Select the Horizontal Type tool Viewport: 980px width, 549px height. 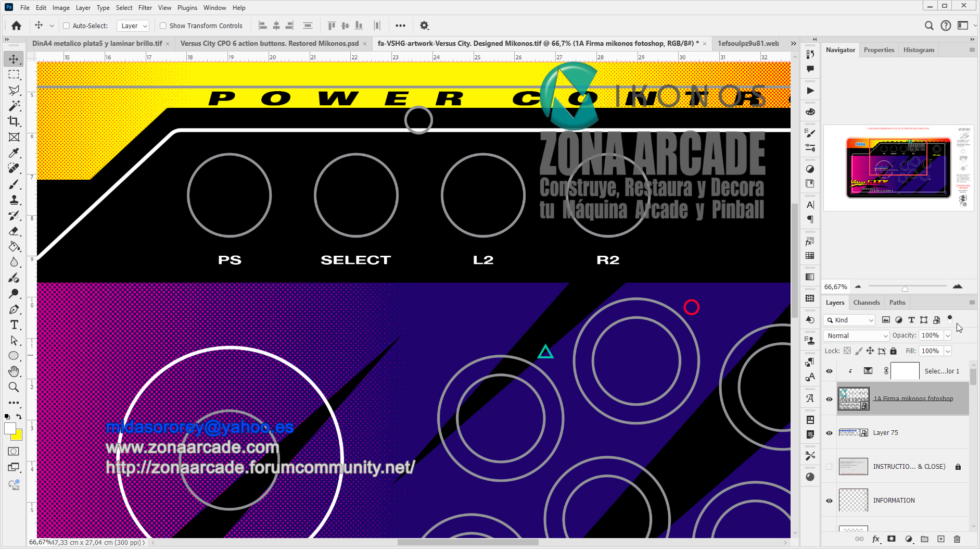tap(14, 325)
